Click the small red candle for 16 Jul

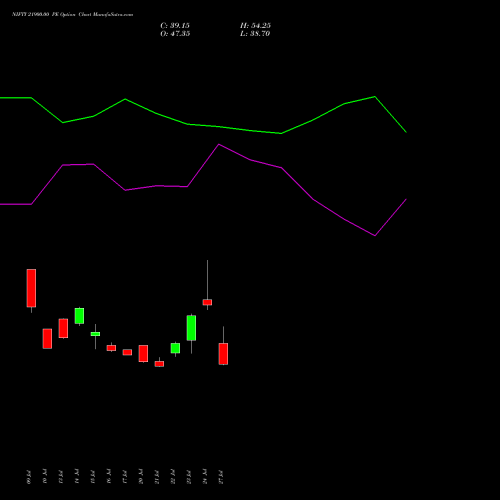click(111, 348)
